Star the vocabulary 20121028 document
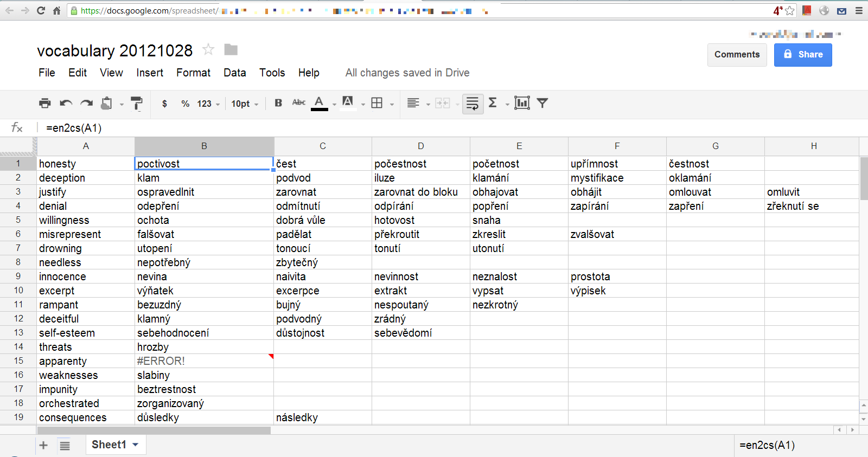 click(208, 50)
